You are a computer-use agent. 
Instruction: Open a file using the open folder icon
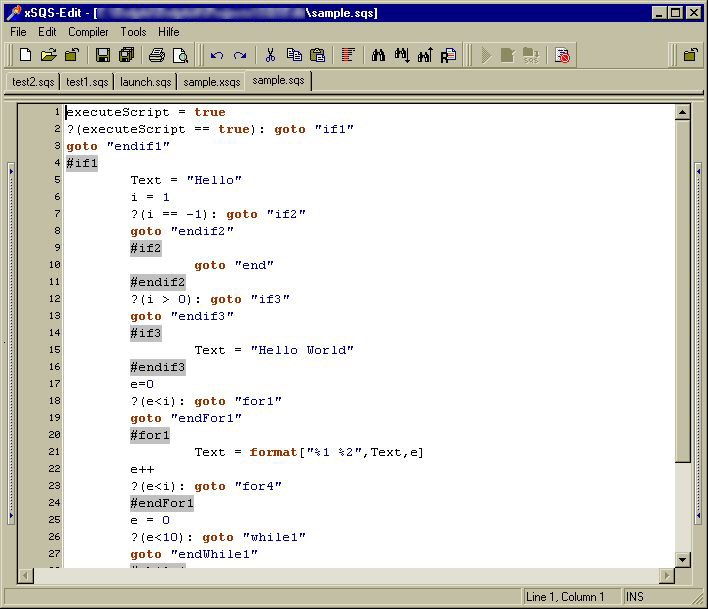point(49,55)
